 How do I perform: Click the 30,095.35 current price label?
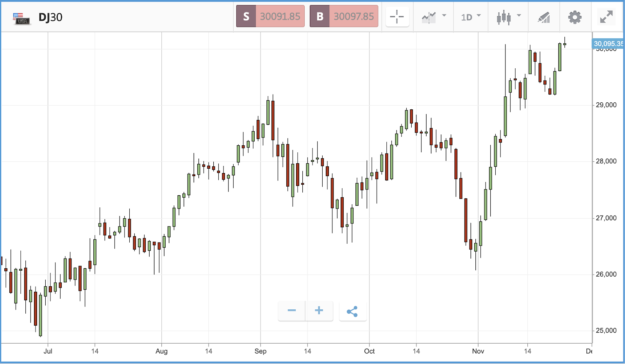pyautogui.click(x=608, y=43)
